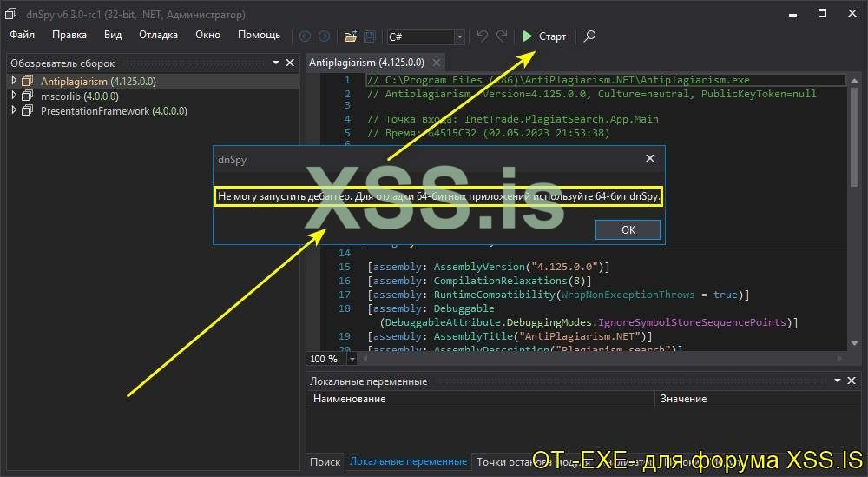Open the Помощь menu

coord(259,35)
